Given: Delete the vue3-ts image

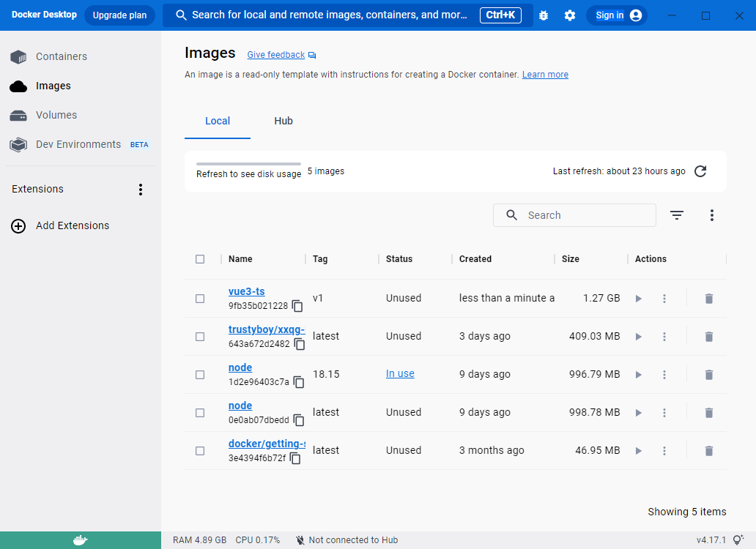Looking at the screenshot, I should (709, 299).
